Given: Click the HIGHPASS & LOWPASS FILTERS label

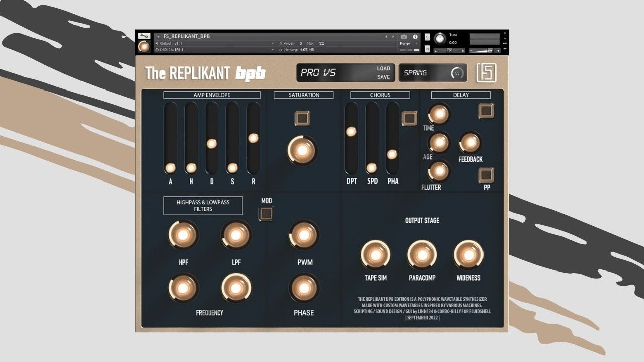Looking at the screenshot, I should (x=203, y=206).
